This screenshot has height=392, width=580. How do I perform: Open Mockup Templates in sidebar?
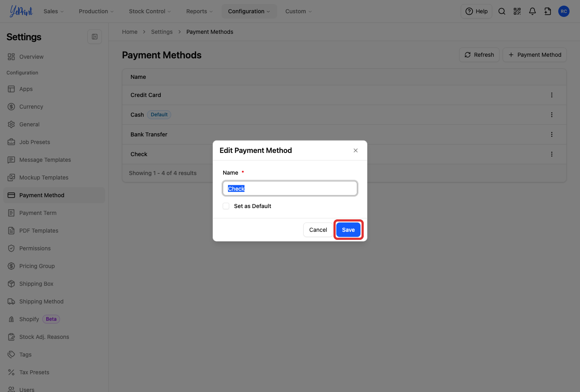click(54, 177)
